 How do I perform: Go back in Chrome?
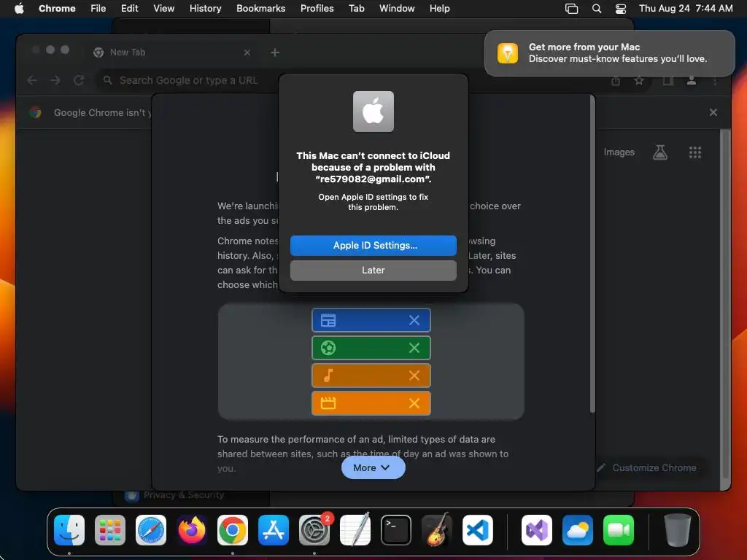pyautogui.click(x=32, y=80)
